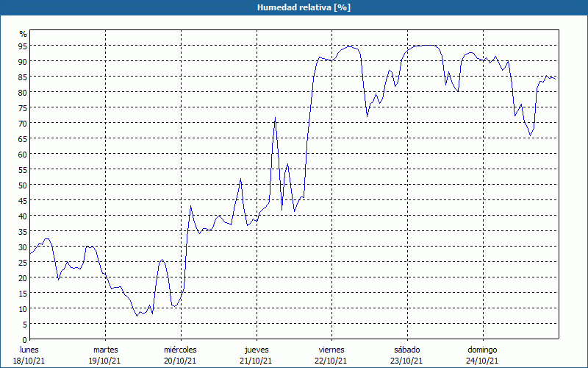Click the 18/10/21 date label
The height and width of the screenshot is (368, 588).
29,361
